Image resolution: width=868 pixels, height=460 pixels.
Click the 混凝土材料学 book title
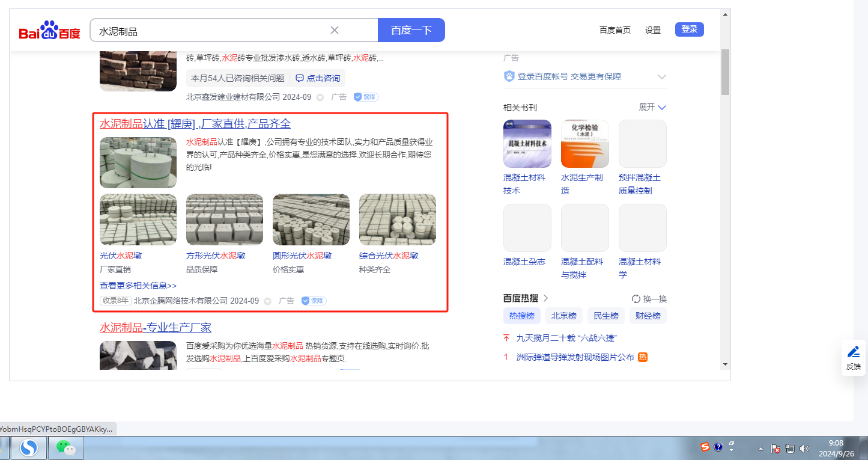pyautogui.click(x=640, y=268)
